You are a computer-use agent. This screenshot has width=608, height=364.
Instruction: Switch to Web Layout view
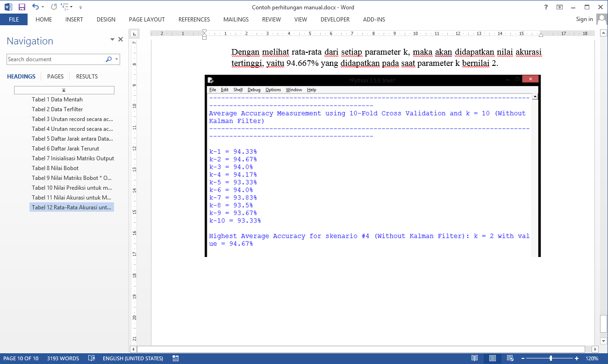pos(510,358)
